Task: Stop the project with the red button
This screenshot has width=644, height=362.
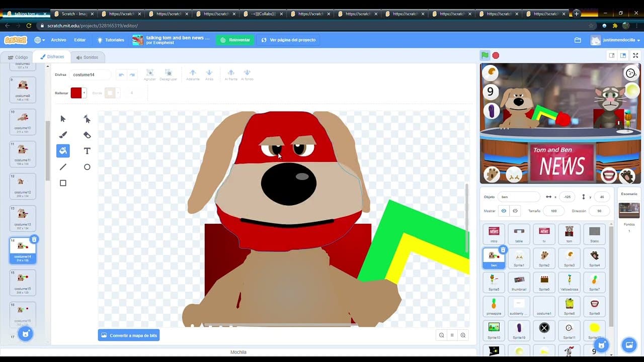Action: [496, 55]
